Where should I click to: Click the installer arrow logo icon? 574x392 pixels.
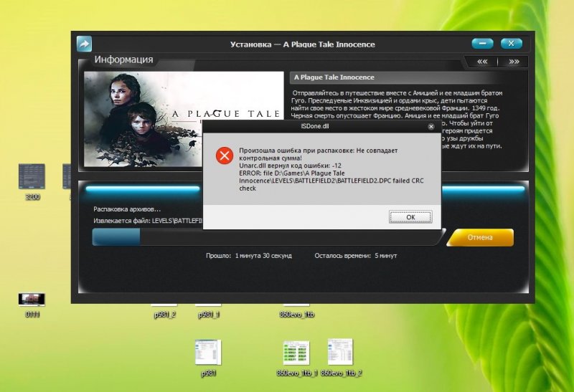point(84,44)
